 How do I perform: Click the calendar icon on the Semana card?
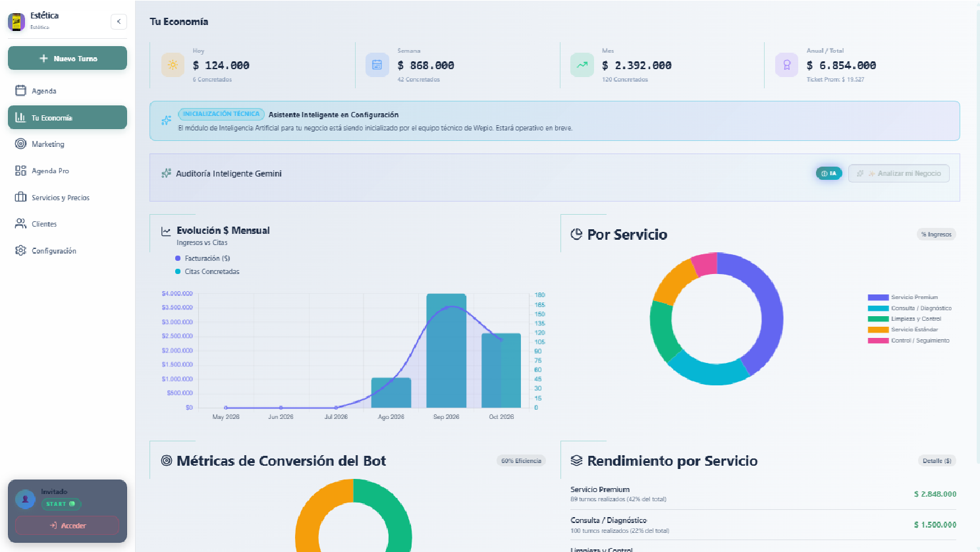377,65
